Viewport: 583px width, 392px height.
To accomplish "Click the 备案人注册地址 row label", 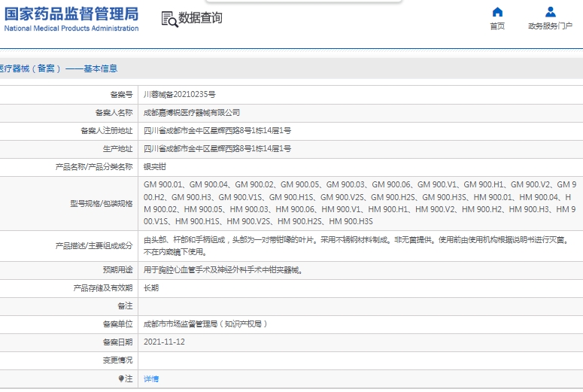I will coord(106,131).
